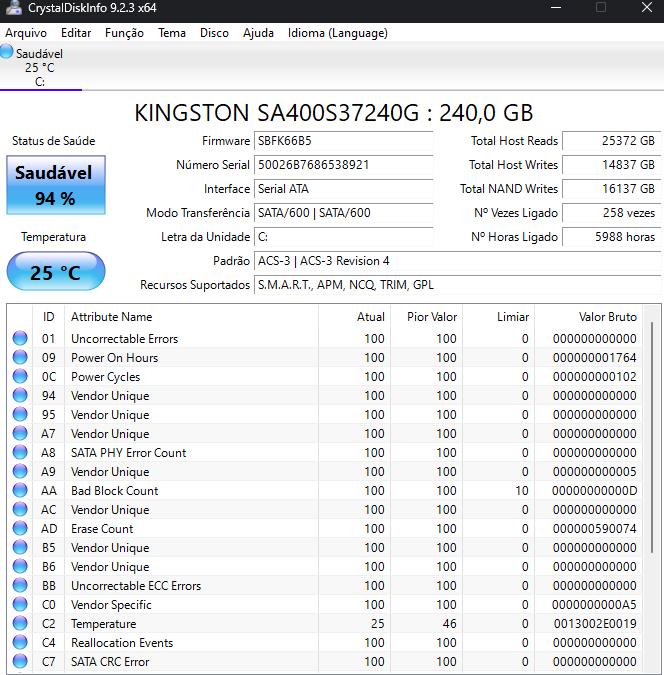Image resolution: width=664 pixels, height=675 pixels.
Task: Click status orb for Uncorrectable ECC Errors
Action: (x=20, y=585)
